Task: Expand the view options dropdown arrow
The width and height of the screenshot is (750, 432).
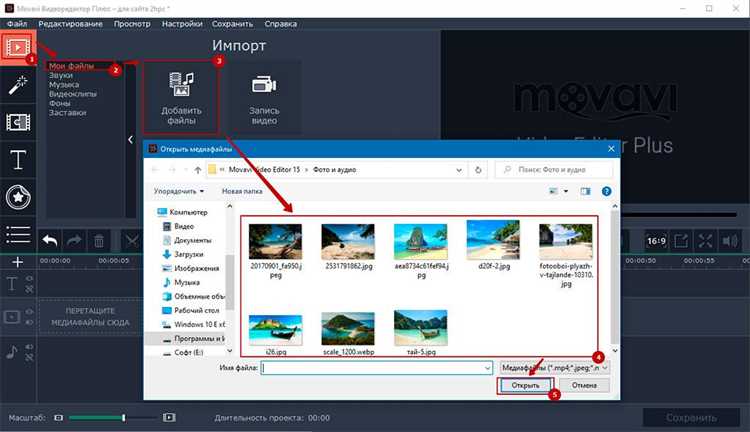Action: pos(566,191)
